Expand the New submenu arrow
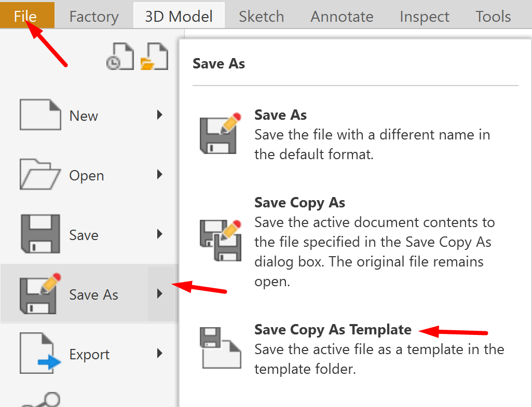Screen dimensions: 532x407 (x=160, y=115)
